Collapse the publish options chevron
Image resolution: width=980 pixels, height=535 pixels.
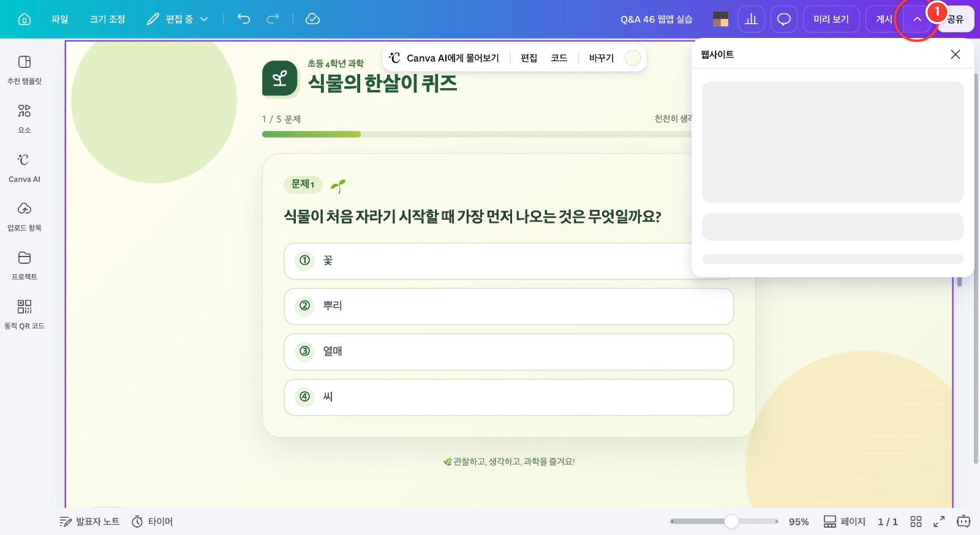[917, 19]
